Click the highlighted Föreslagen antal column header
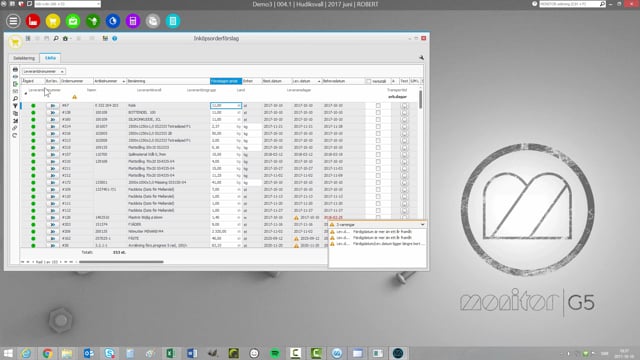 [x=226, y=81]
